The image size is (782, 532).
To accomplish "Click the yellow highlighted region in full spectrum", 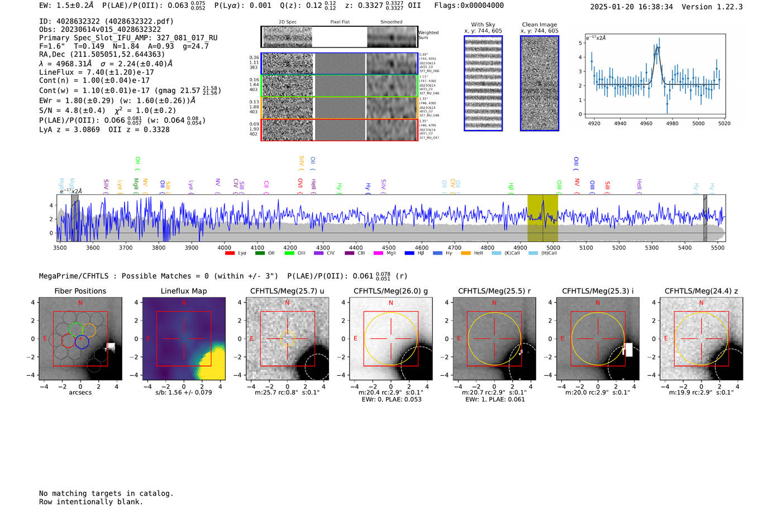I will coord(542,218).
